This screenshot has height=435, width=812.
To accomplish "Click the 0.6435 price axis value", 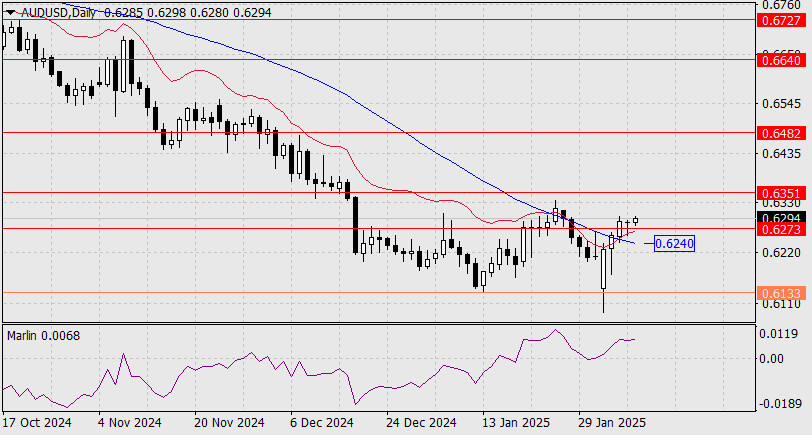I will pos(781,154).
